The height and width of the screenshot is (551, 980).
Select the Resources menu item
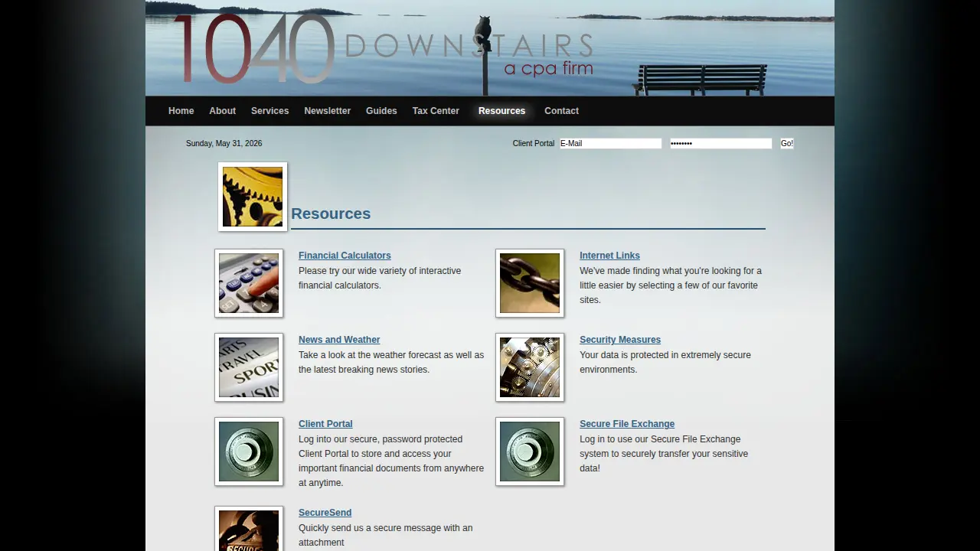pyautogui.click(x=501, y=111)
